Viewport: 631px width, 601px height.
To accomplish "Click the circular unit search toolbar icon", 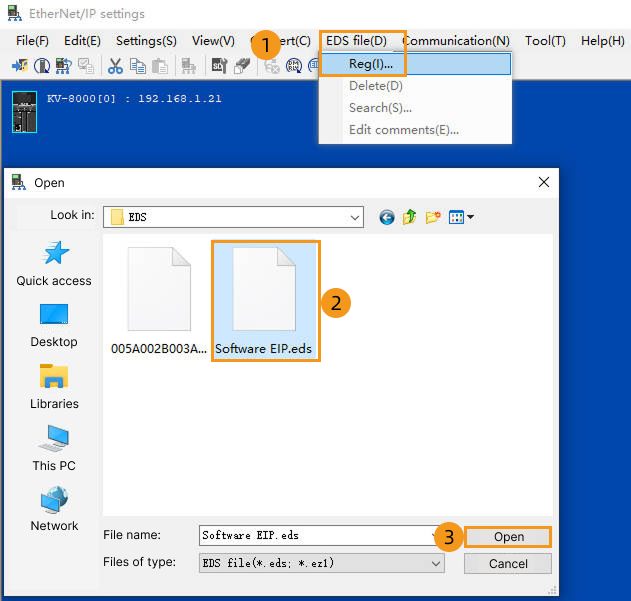I will tap(42, 66).
